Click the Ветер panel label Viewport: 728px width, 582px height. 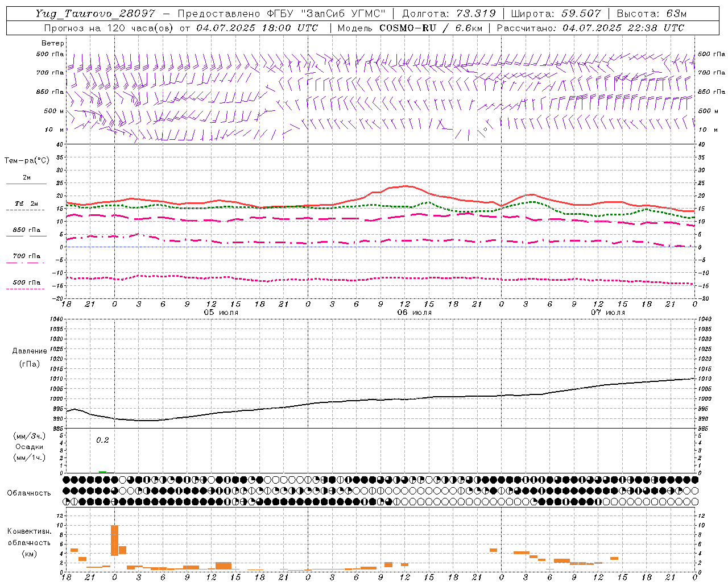tap(53, 43)
